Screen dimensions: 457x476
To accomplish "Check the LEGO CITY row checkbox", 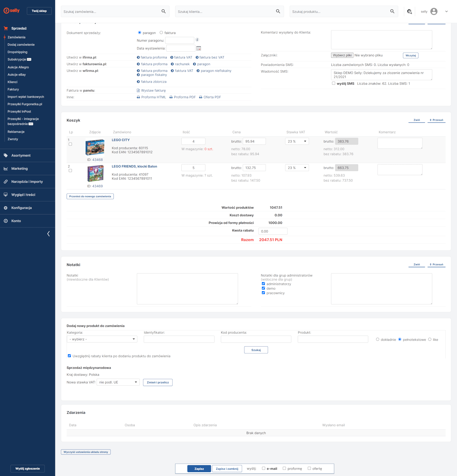I will 70,144.
